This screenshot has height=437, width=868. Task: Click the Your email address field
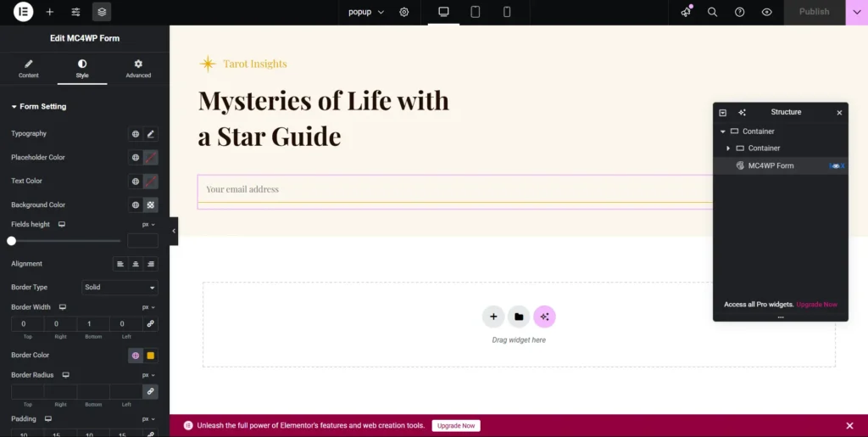(x=455, y=189)
